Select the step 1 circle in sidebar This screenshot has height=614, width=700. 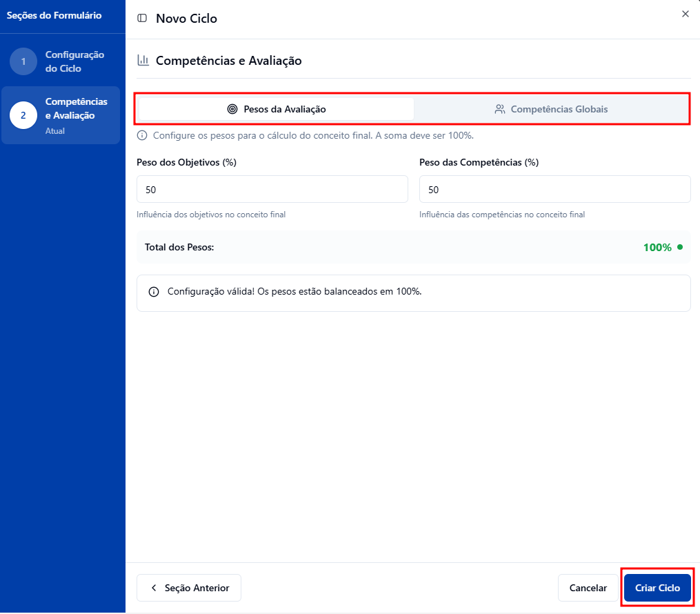point(23,61)
